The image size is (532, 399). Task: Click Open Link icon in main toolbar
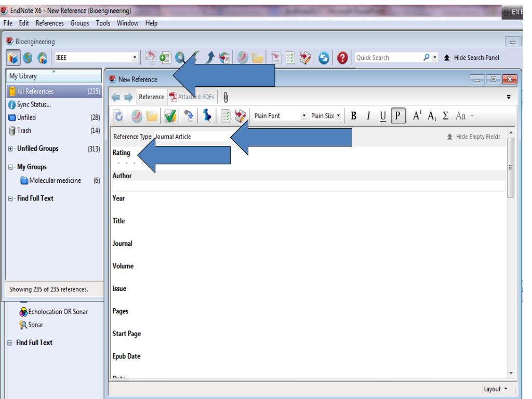click(x=242, y=58)
